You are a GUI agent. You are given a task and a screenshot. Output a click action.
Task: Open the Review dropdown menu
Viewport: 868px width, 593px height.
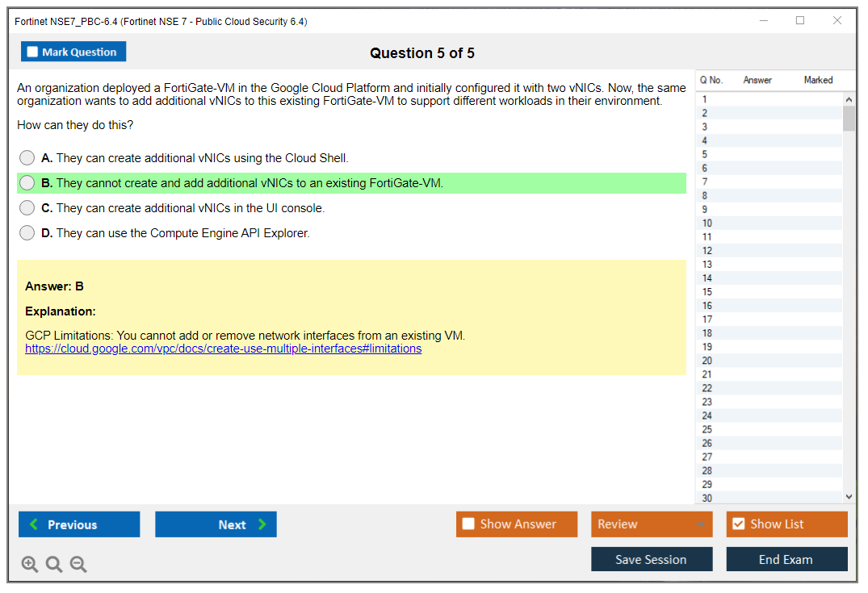pyautogui.click(x=651, y=524)
